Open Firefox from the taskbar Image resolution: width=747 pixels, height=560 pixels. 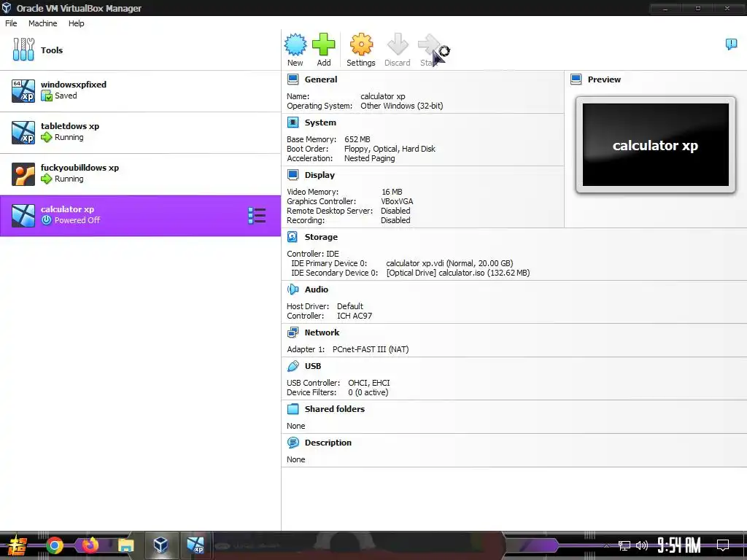[x=90, y=545]
